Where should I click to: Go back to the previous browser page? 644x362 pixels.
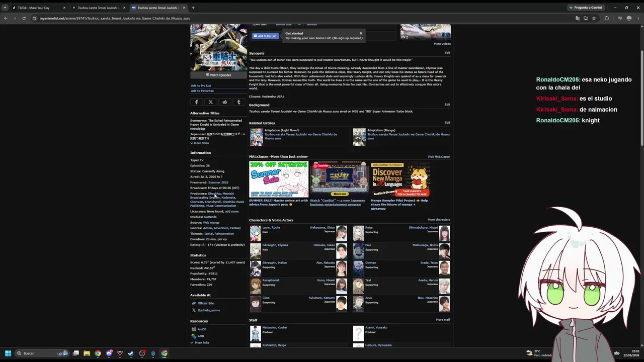6,18
